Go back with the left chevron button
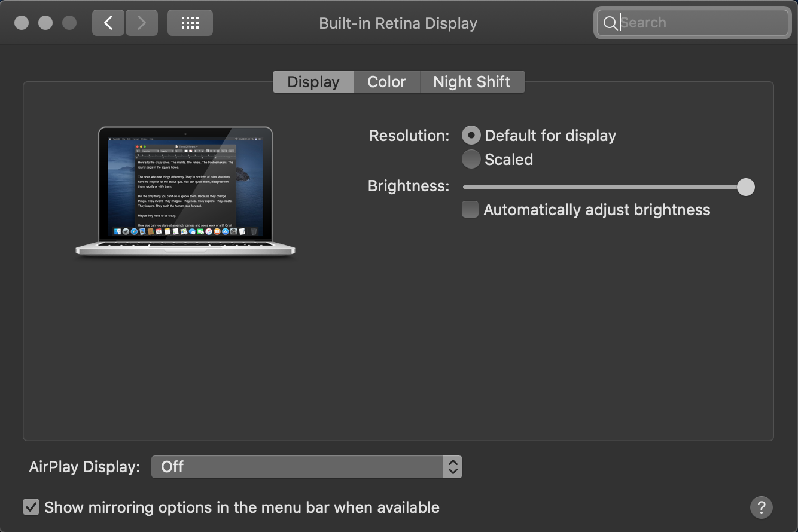The width and height of the screenshot is (798, 532). tap(108, 23)
